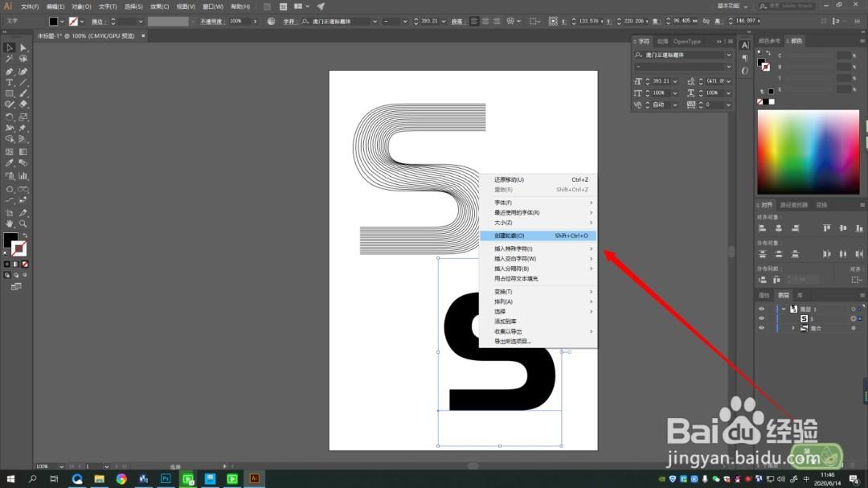
Task: Open 排列(A) submenu in context menu
Action: [x=538, y=301]
